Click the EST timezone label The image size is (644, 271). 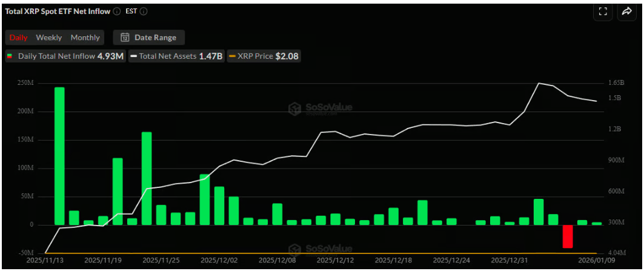pyautogui.click(x=131, y=12)
